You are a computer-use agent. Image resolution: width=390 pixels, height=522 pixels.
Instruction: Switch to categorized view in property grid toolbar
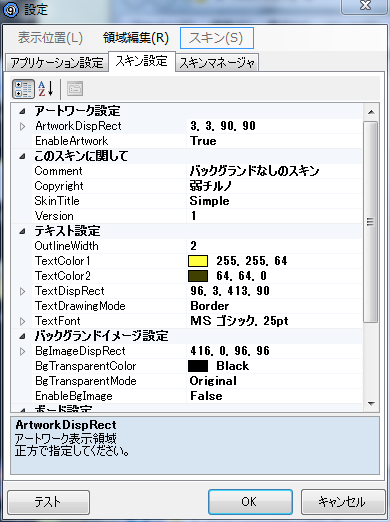[x=23, y=89]
